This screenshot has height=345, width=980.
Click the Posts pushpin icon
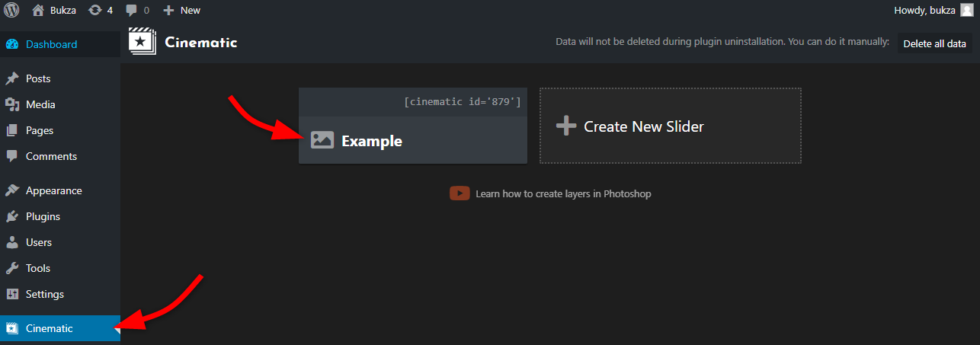[11, 78]
